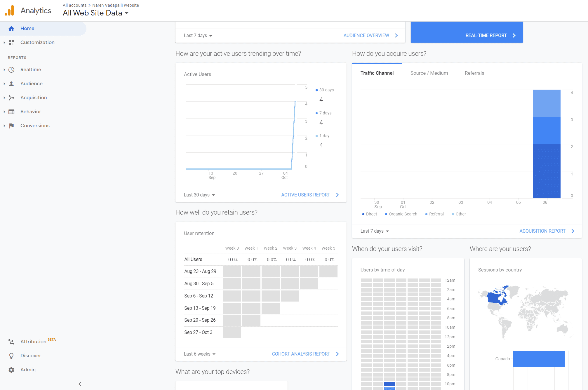Open the Cohort Analysis Report link
This screenshot has height=390, width=588.
click(301, 354)
